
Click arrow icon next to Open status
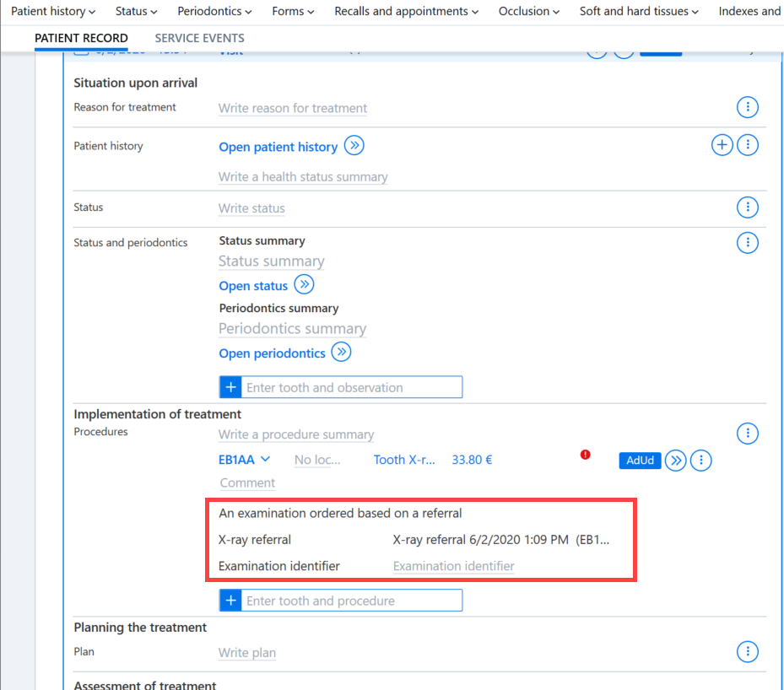[304, 284]
